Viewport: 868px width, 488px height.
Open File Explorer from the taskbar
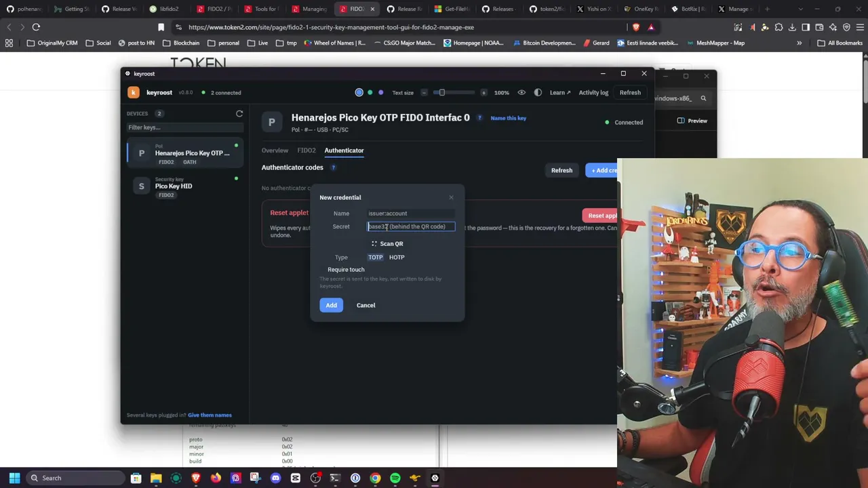[156, 478]
